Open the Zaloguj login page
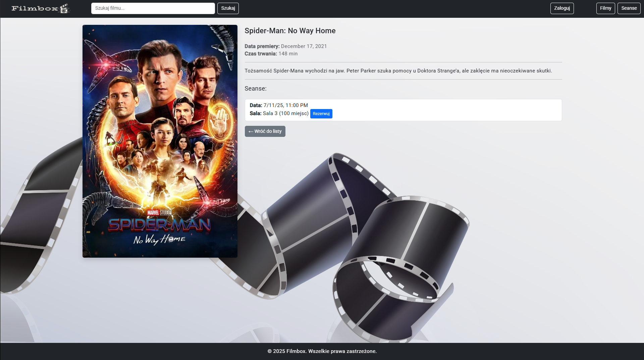Screen dimensions: 644x360 (562, 8)
